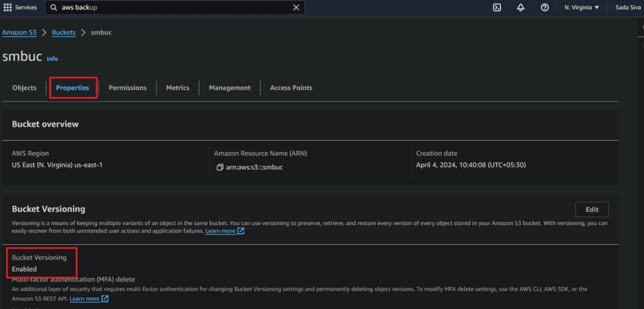Go to Buckets breadcrumb link

(64, 33)
